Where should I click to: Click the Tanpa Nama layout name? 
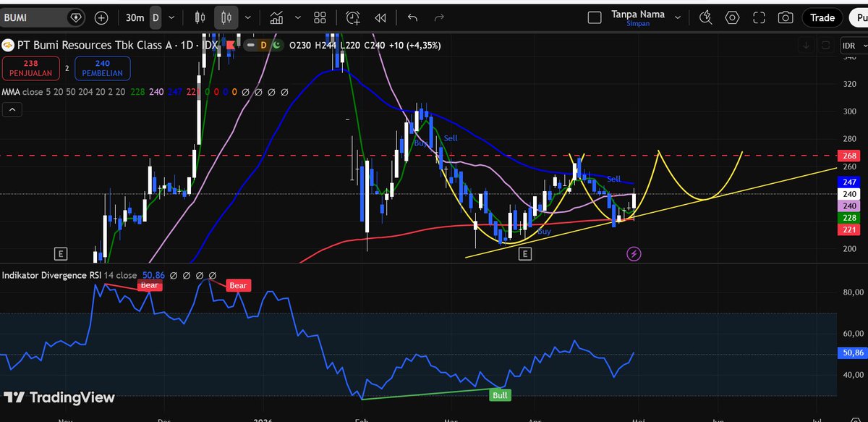pos(638,14)
